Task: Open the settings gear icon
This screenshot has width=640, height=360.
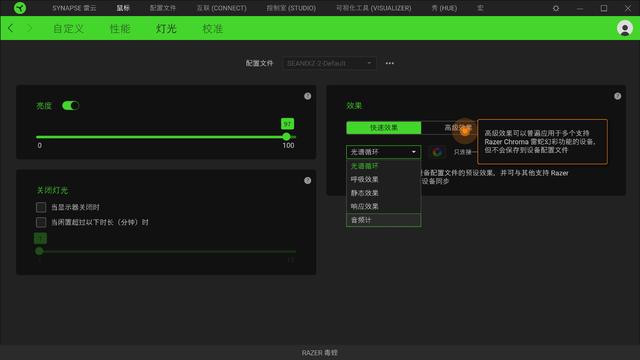Action: click(556, 8)
